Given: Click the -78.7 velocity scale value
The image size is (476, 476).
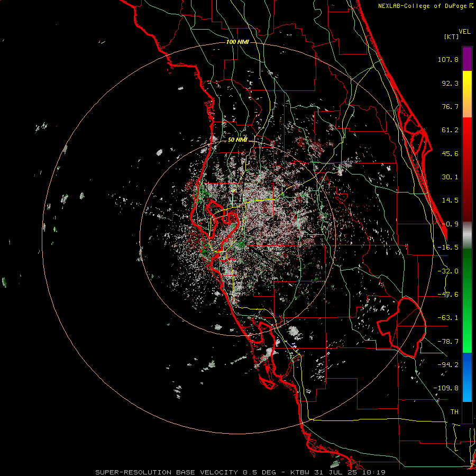Looking at the screenshot, I should tap(448, 342).
